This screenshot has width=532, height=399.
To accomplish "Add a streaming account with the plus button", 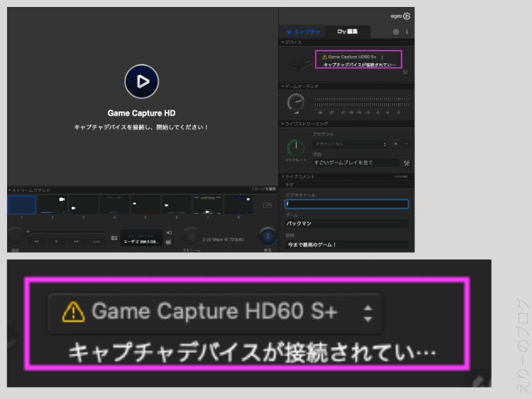I will (x=396, y=143).
